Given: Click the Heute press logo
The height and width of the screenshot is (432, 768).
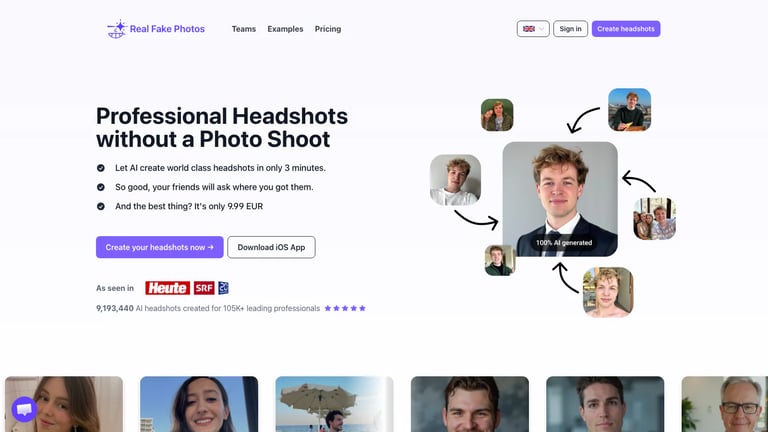Looking at the screenshot, I should (168, 288).
